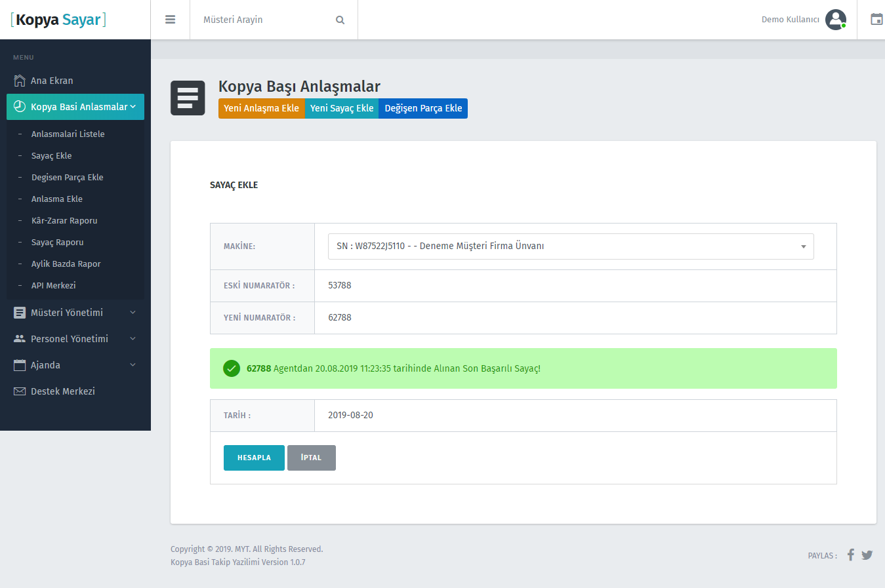Click the Destek Merkezi envelope icon
Image resolution: width=885 pixels, height=588 pixels.
click(x=20, y=391)
